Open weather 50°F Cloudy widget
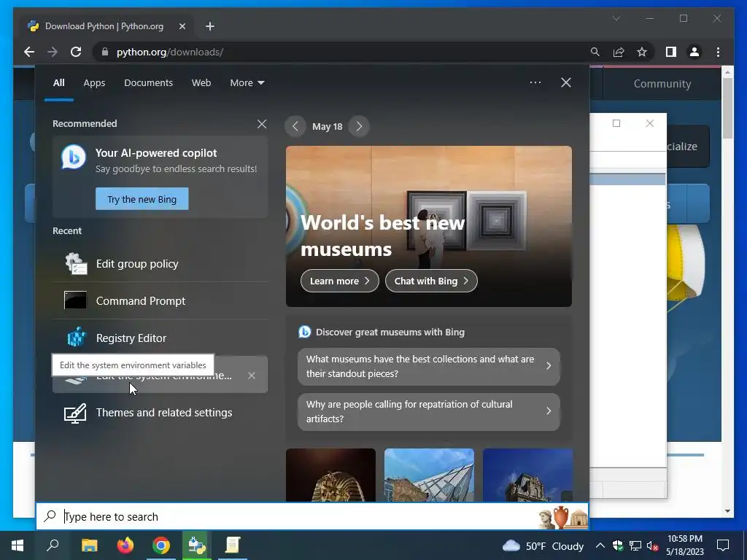Viewport: 747px width, 560px height. click(x=543, y=545)
